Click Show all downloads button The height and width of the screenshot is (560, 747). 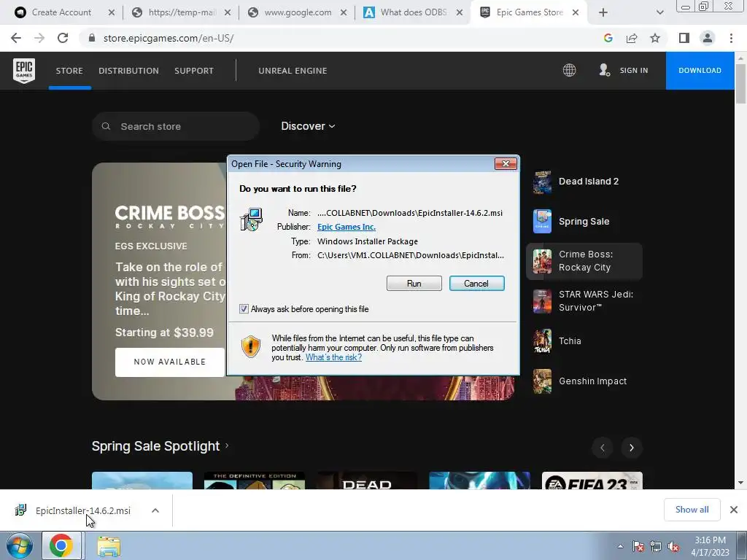click(x=692, y=510)
